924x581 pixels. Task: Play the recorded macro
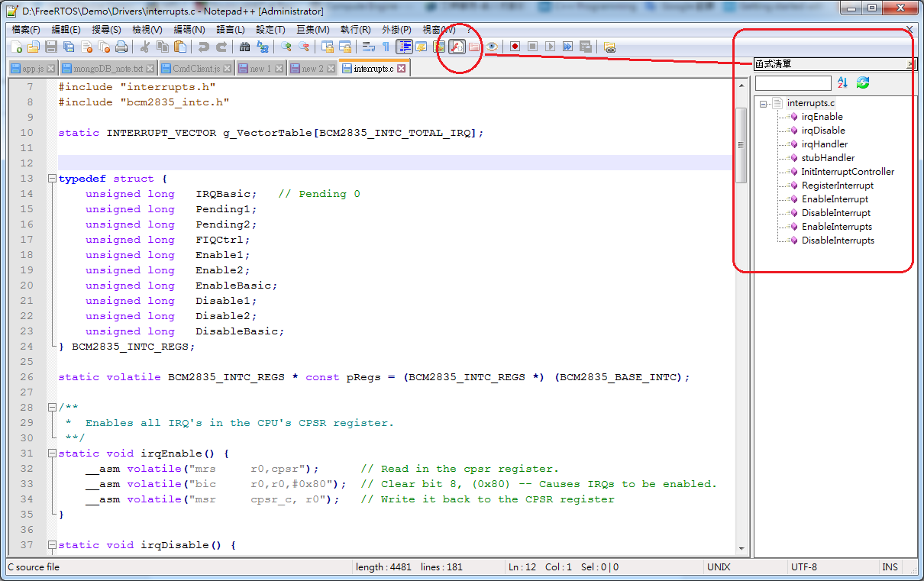(551, 46)
